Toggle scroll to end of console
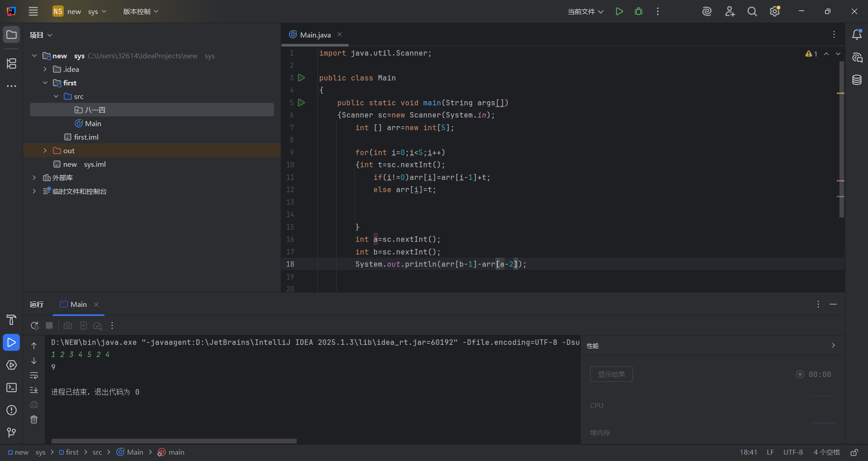 34,390
